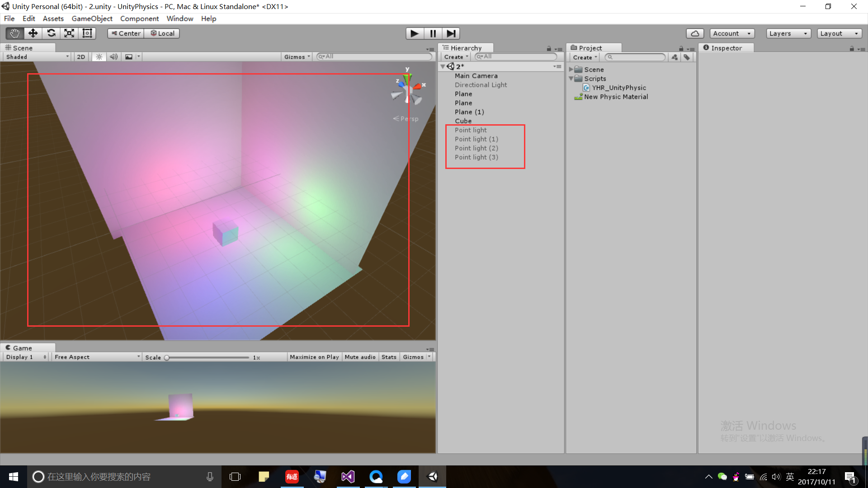The image size is (868, 488).
Task: Select Point light (2) in Hierarchy
Action: [476, 148]
